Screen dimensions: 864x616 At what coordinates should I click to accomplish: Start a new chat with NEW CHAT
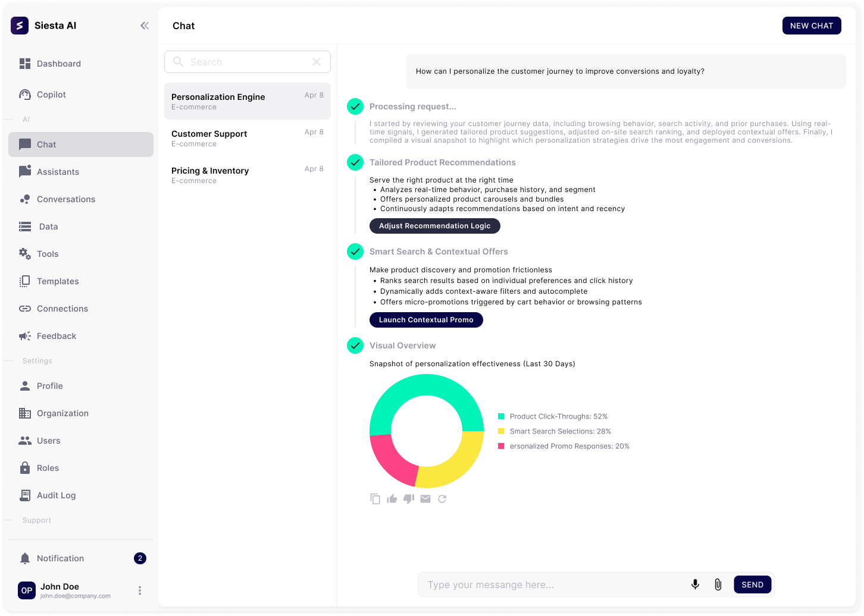(811, 26)
